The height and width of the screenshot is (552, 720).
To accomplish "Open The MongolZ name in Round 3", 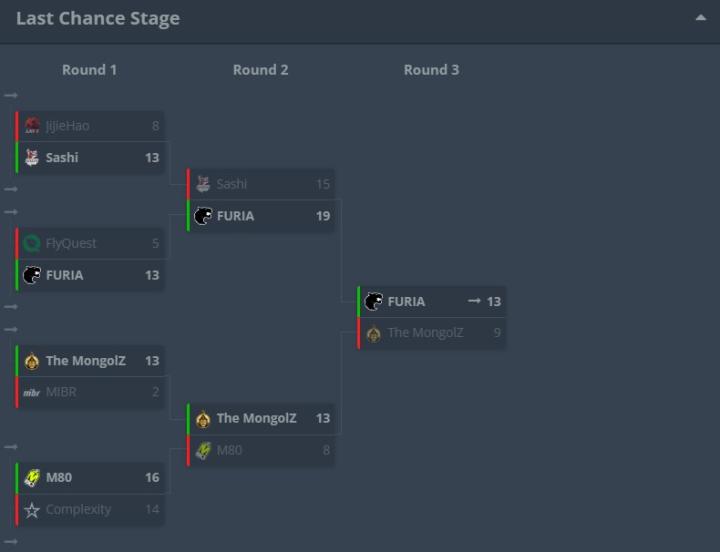I will (x=425, y=333).
